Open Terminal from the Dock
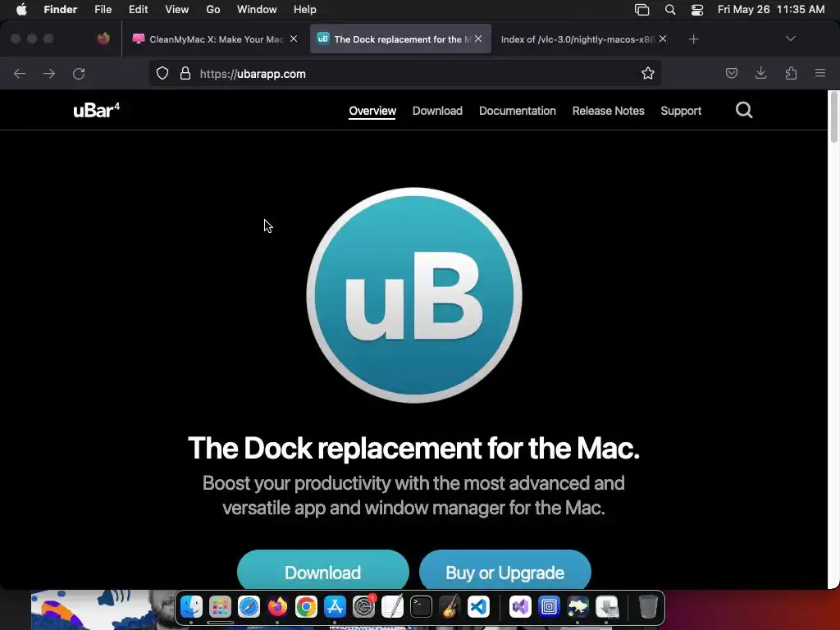840x630 pixels. coord(421,607)
